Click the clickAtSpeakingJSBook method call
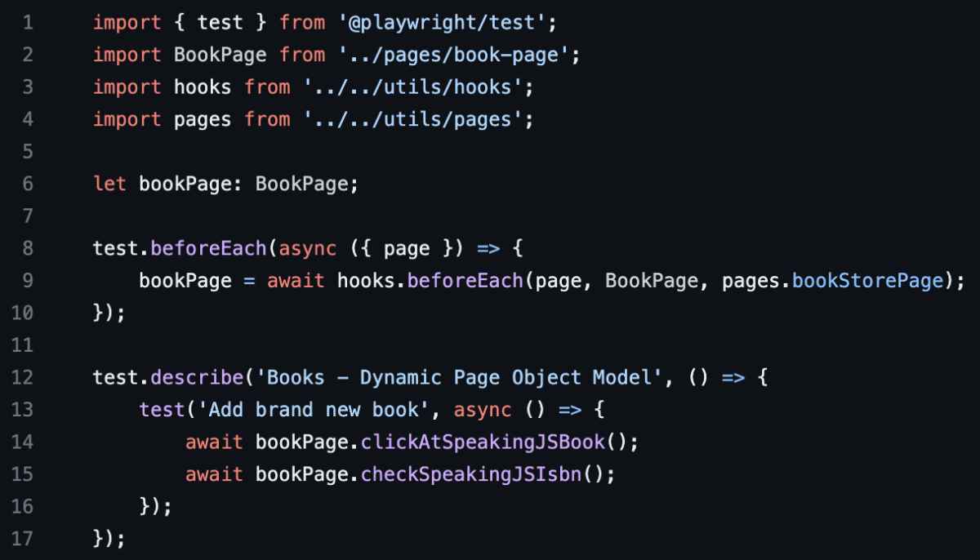Image resolution: width=980 pixels, height=560 pixels. pyautogui.click(x=482, y=442)
